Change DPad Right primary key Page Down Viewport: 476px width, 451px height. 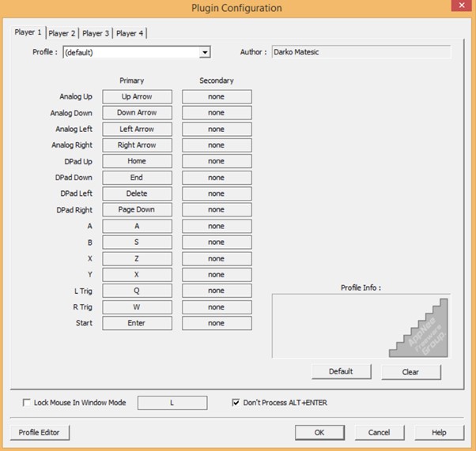(x=138, y=210)
